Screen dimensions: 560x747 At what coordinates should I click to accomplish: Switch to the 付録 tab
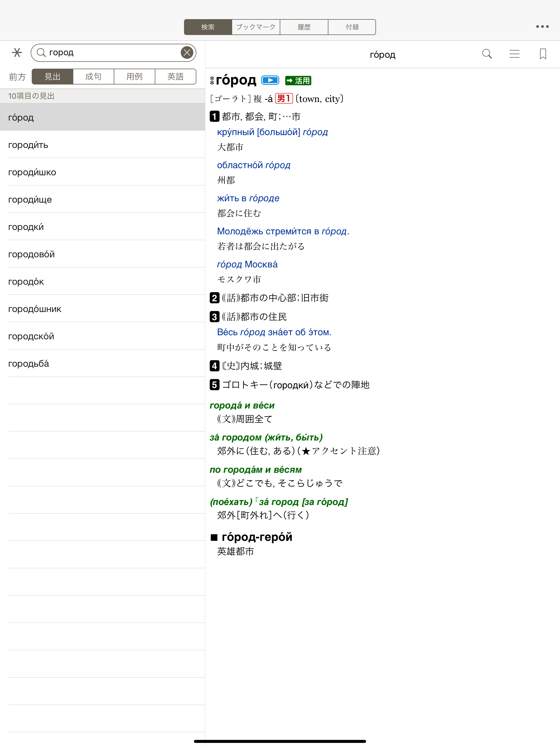352,27
